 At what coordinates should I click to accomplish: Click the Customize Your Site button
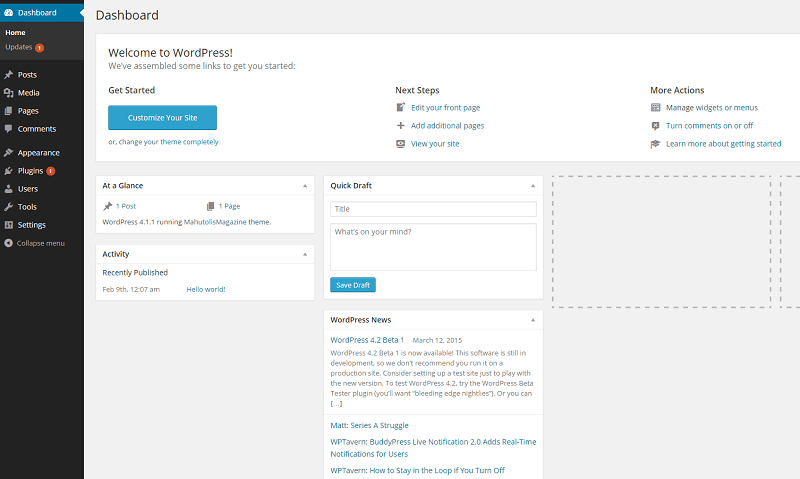[162, 118]
